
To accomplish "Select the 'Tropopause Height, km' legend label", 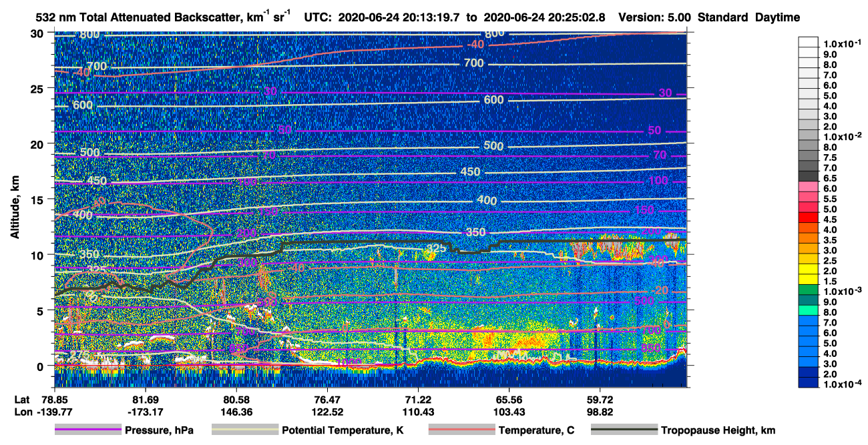I will click(x=718, y=431).
